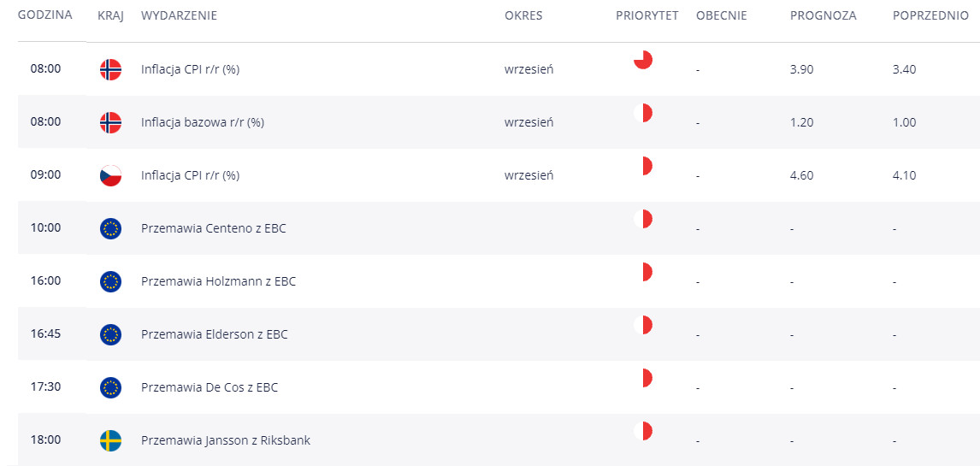
Task: Click EU flag beside Przemawia Centeno
Action: (x=110, y=228)
